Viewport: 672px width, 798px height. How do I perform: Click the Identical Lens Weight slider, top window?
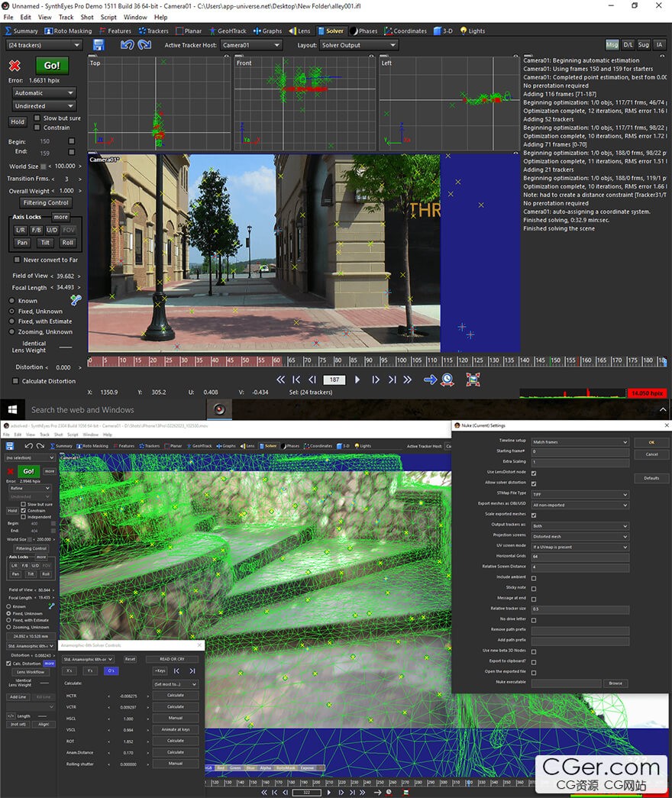pyautogui.click(x=65, y=347)
